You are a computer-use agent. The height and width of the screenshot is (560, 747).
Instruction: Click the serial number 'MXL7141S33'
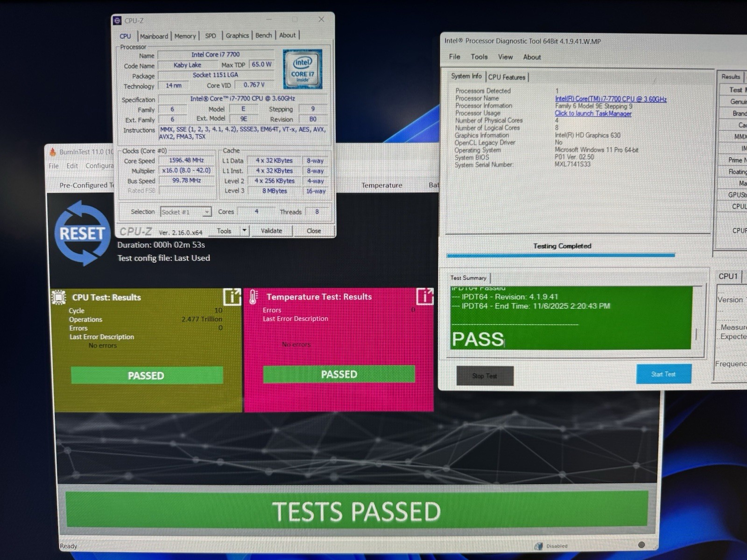572,164
